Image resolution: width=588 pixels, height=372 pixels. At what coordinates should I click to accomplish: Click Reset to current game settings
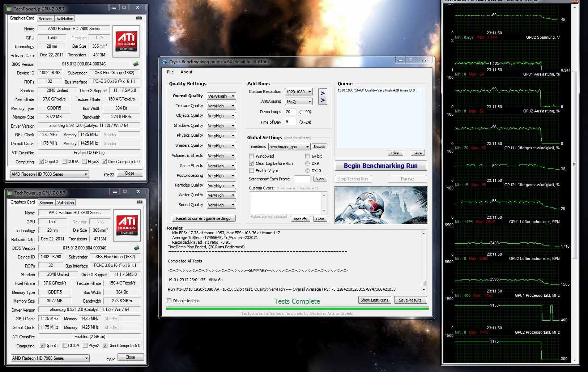coord(203,218)
